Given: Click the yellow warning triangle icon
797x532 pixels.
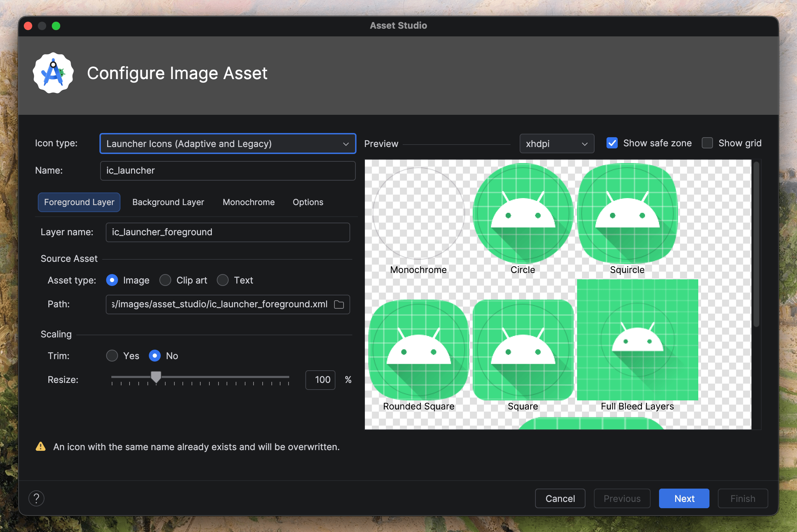Looking at the screenshot, I should point(41,447).
